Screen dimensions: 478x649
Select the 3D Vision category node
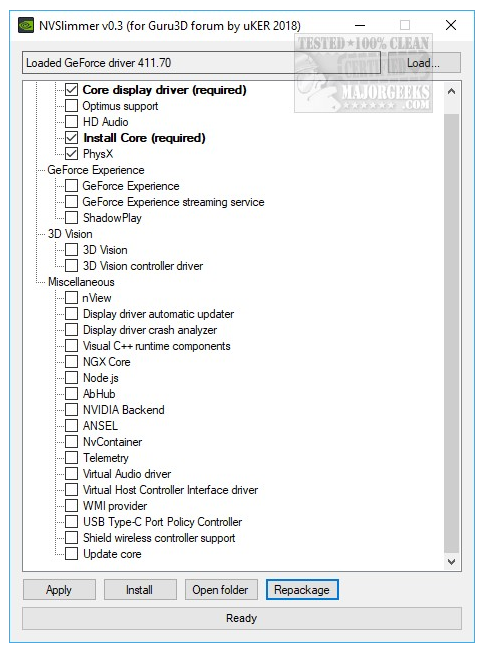70,234
